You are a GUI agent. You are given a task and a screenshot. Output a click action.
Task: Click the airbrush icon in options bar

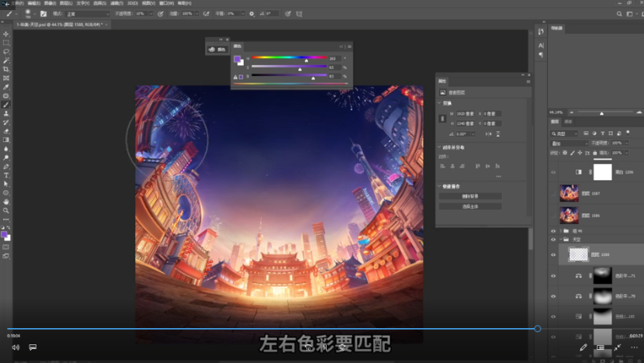pyautogui.click(x=206, y=13)
